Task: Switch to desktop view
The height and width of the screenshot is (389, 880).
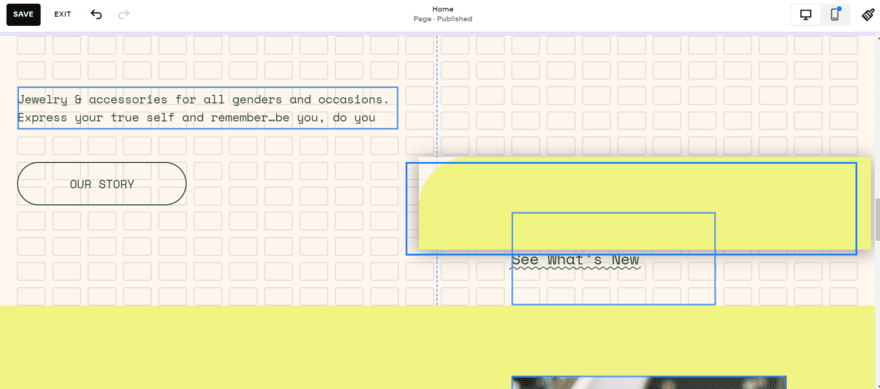Action: pyautogui.click(x=806, y=15)
